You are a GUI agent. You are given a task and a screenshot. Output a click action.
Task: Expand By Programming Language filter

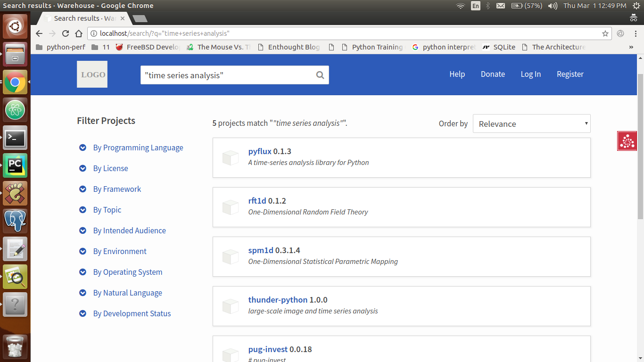131,148
